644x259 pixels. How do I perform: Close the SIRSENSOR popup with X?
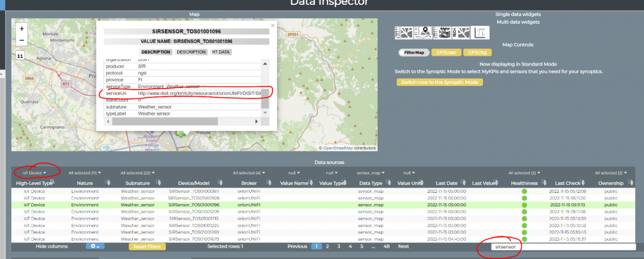coord(272,25)
